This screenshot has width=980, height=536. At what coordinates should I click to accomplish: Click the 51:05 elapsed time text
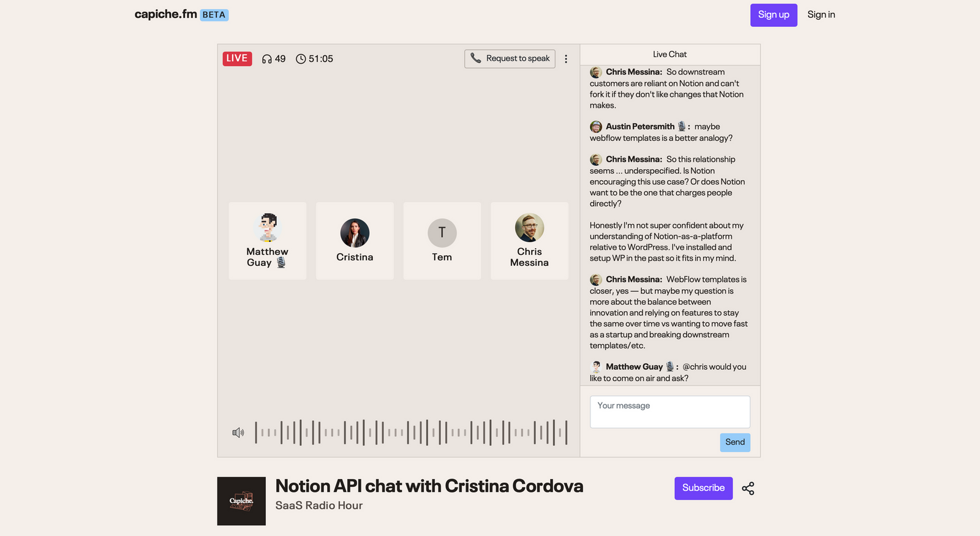tap(321, 59)
